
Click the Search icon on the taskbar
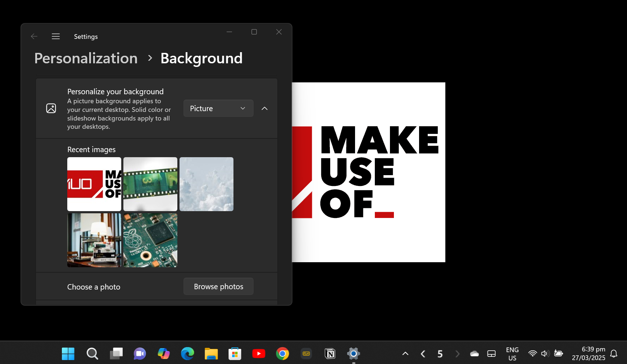[x=92, y=354]
